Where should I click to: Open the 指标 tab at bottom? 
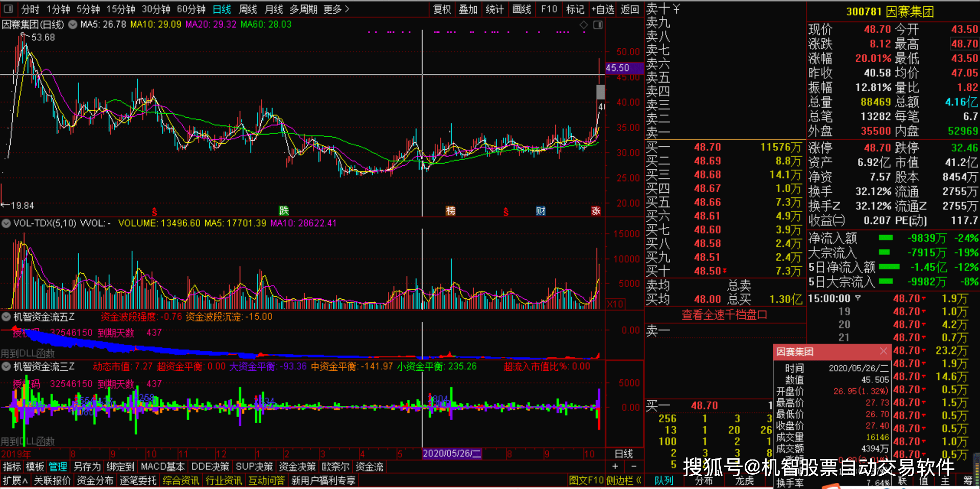click(x=12, y=467)
